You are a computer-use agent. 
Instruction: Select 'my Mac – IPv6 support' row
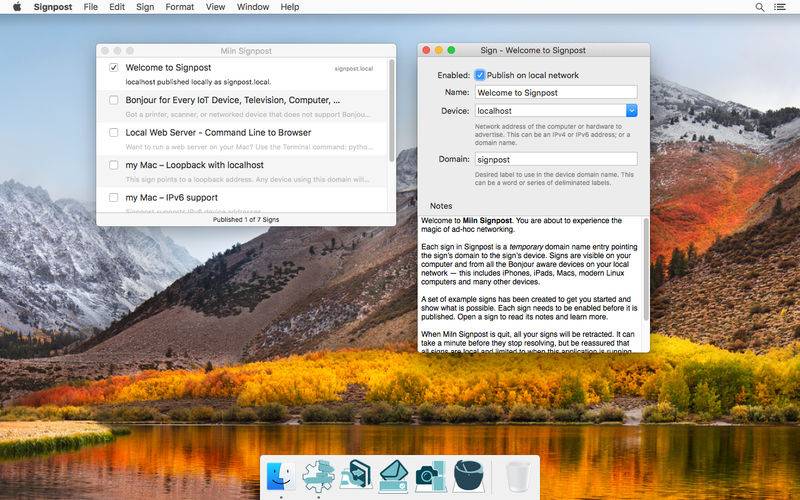click(x=242, y=201)
